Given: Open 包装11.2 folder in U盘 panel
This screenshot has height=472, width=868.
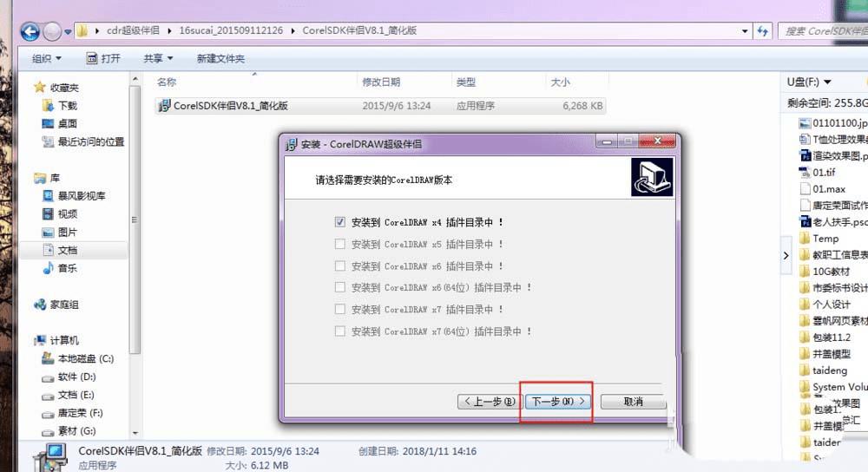Looking at the screenshot, I should [x=825, y=338].
